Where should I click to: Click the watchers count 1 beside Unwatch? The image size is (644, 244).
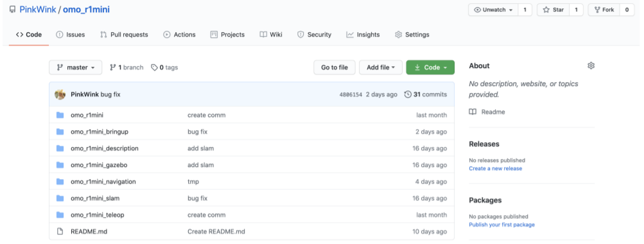pyautogui.click(x=525, y=10)
